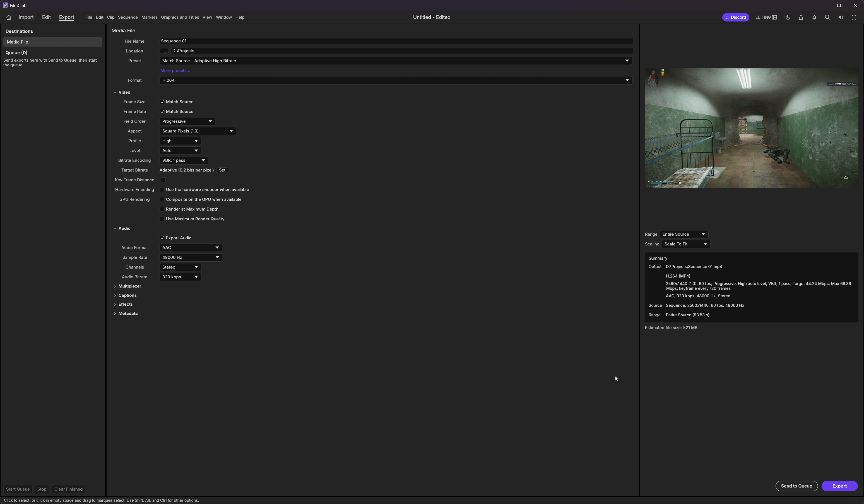Click the speaker volume icon

[x=841, y=17]
